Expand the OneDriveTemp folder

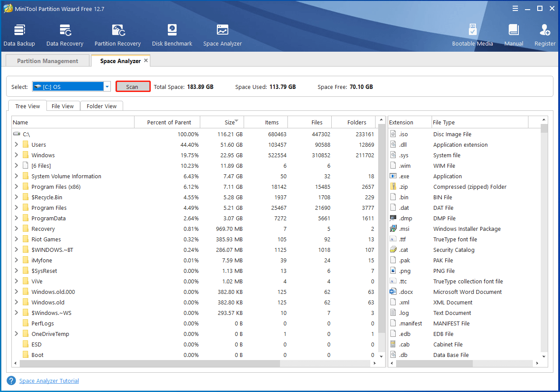pos(16,334)
